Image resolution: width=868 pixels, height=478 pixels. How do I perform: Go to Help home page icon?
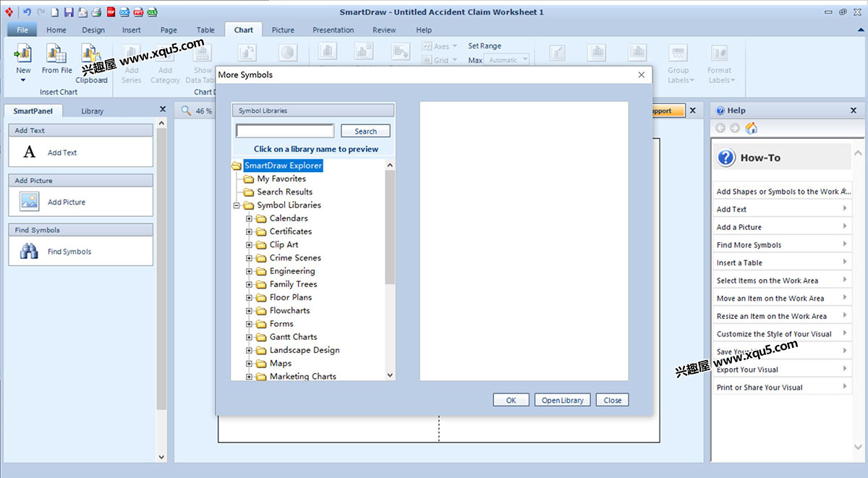pos(752,128)
